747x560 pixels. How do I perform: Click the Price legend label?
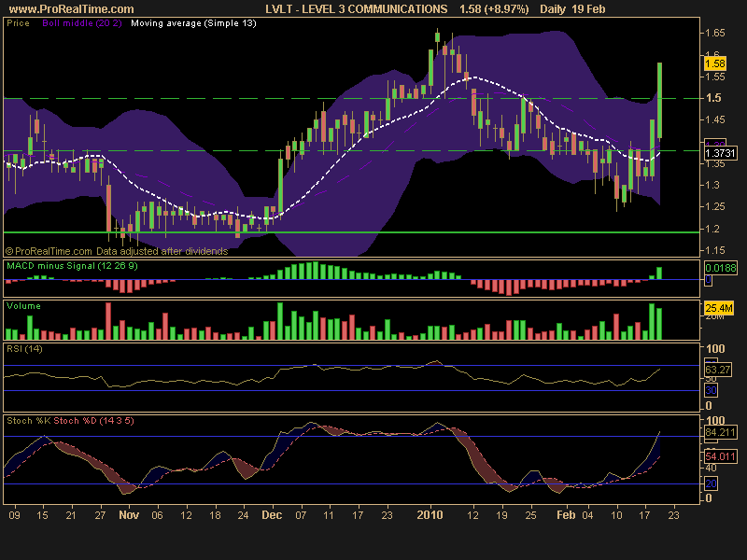pos(18,22)
